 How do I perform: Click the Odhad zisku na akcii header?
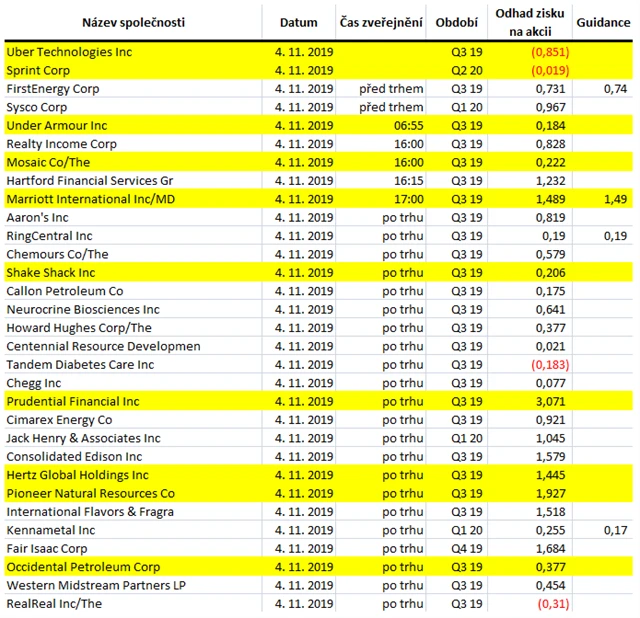529,22
